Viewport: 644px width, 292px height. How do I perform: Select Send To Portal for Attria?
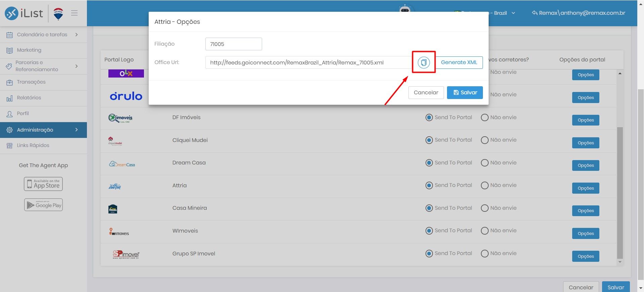(x=429, y=185)
